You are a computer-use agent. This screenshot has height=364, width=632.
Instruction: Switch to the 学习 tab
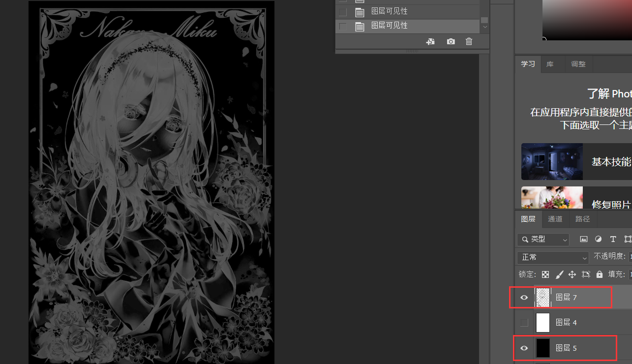pyautogui.click(x=528, y=64)
